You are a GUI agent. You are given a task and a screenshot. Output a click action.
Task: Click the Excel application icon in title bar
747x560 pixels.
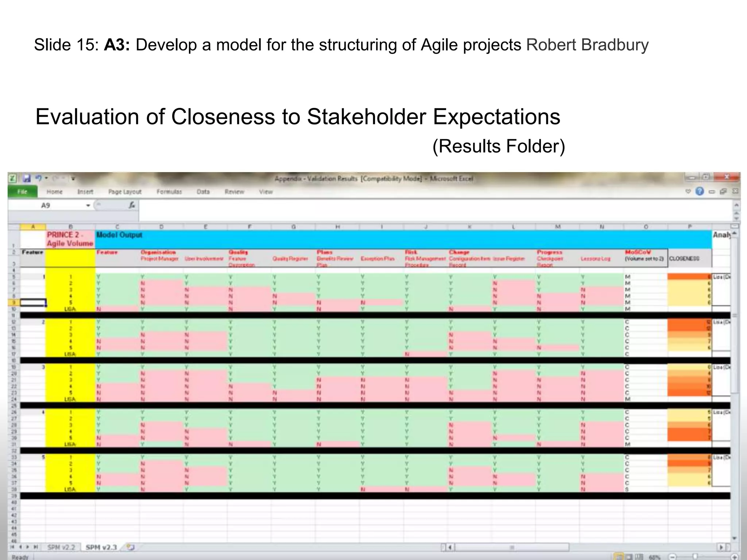coord(12,178)
